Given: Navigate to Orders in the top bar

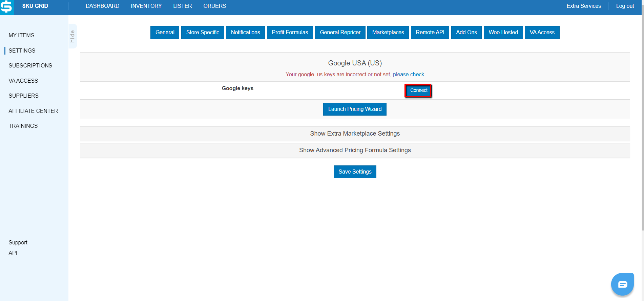Looking at the screenshot, I should click(x=215, y=6).
